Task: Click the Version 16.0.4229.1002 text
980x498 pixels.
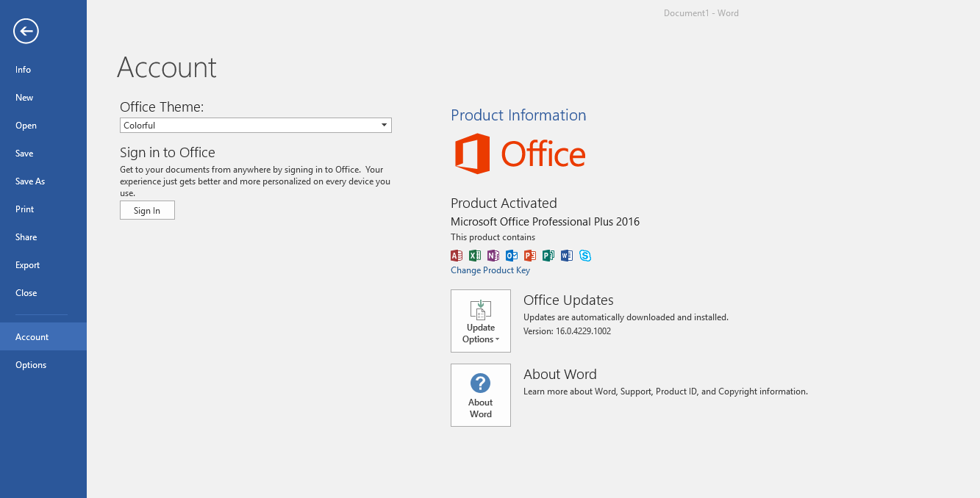Action: pyautogui.click(x=567, y=331)
